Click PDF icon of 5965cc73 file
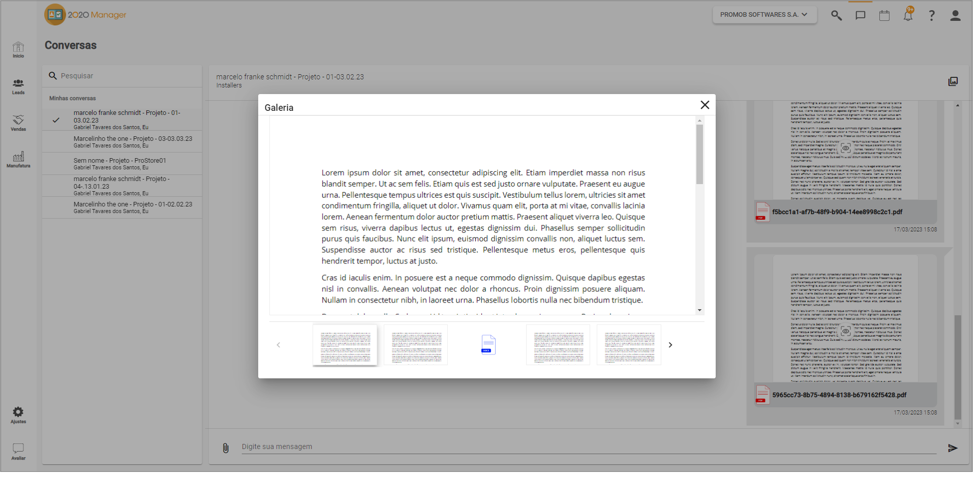980x477 pixels. coord(762,395)
